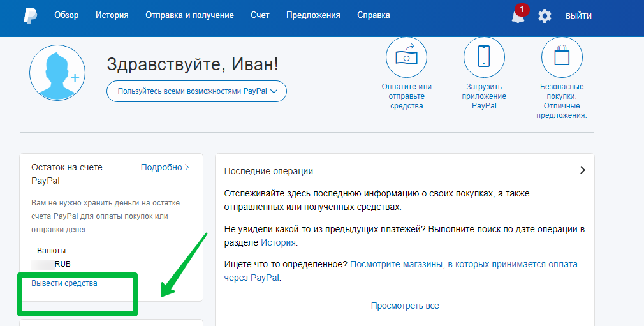Open account settings gear icon
The height and width of the screenshot is (326, 644).
tap(545, 16)
